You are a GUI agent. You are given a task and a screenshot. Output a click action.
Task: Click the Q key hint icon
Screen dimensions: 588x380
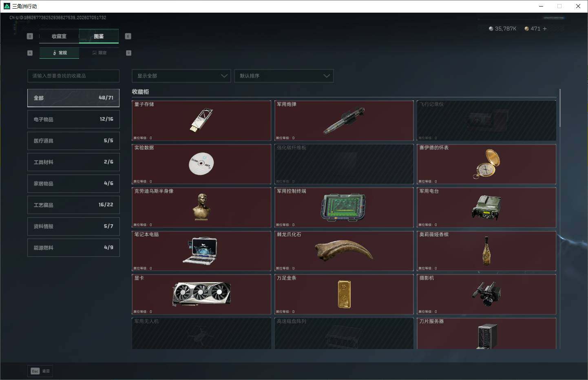[30, 36]
